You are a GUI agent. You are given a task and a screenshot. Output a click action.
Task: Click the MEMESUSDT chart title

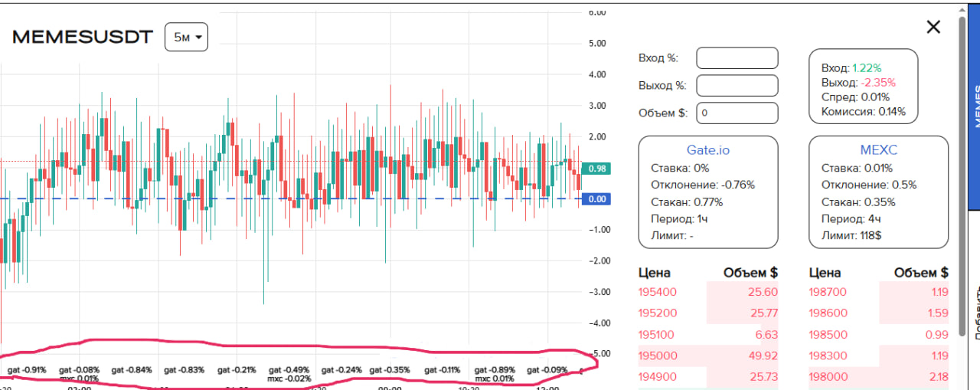pyautogui.click(x=83, y=37)
